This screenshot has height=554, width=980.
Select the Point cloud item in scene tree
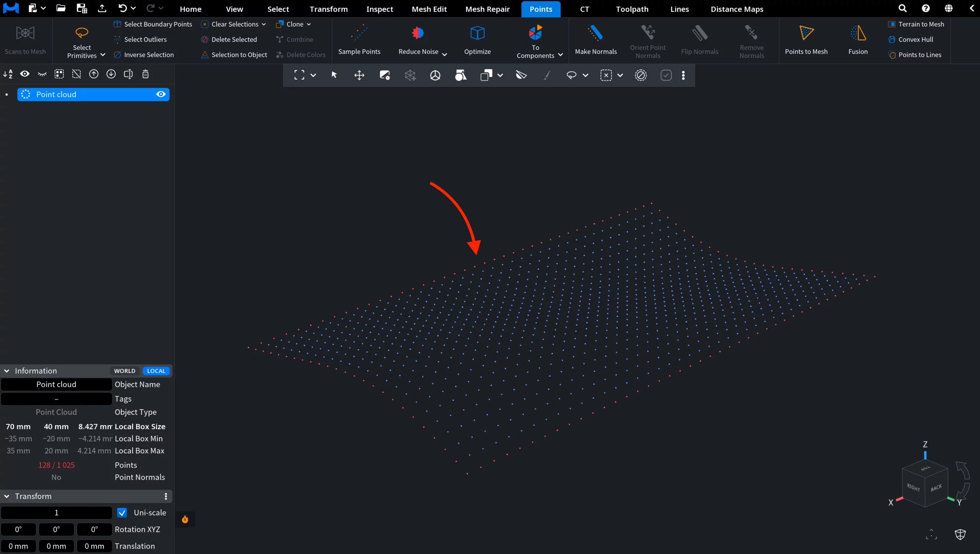pyautogui.click(x=93, y=95)
